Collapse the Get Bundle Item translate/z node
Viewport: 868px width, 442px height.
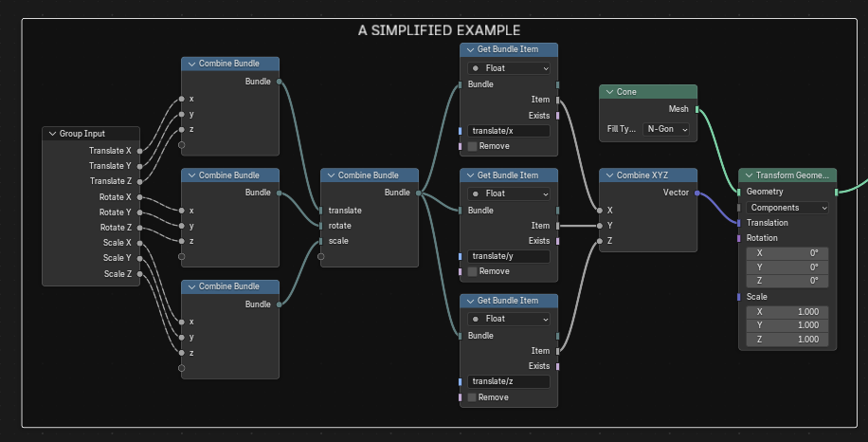click(x=471, y=301)
